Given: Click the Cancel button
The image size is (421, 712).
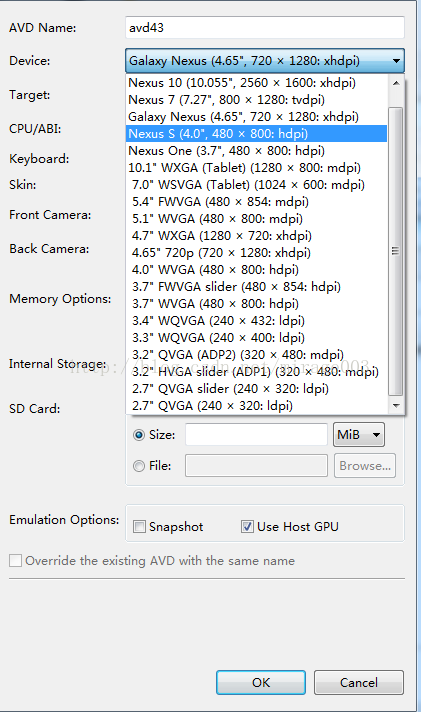Looking at the screenshot, I should pyautogui.click(x=359, y=682).
